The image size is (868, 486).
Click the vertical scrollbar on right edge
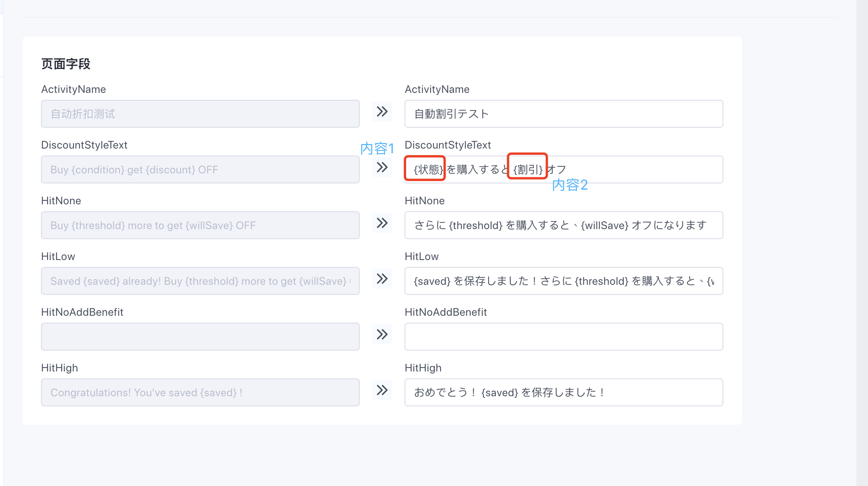click(x=862, y=243)
